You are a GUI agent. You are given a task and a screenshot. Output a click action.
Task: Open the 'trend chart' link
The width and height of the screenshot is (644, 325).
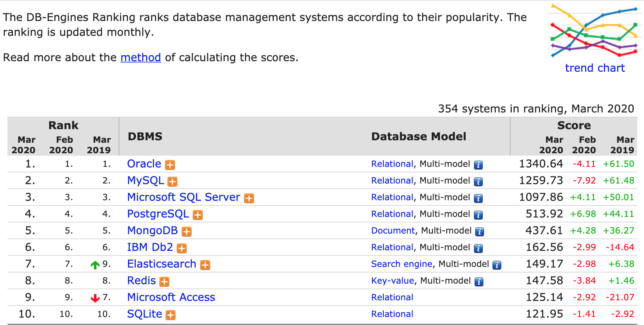tap(595, 68)
